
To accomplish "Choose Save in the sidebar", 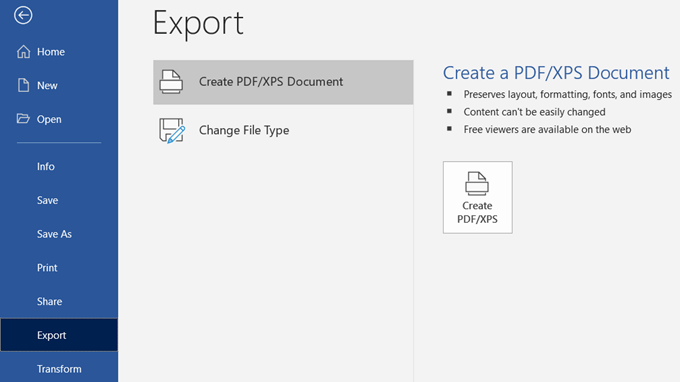I will pos(47,200).
